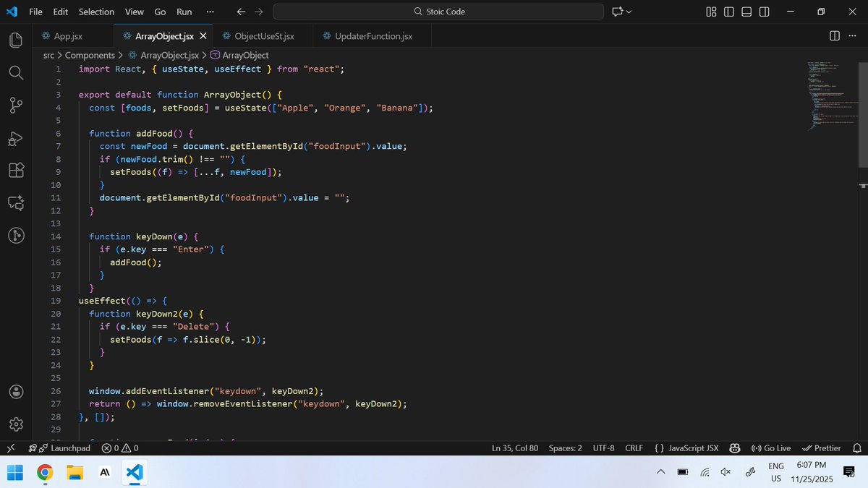The height and width of the screenshot is (488, 868).
Task: Toggle the bottom panel
Action: (x=746, y=12)
